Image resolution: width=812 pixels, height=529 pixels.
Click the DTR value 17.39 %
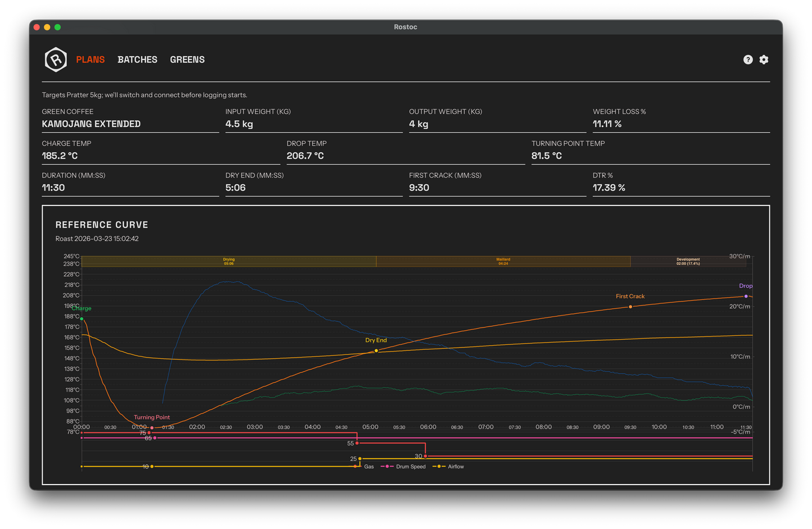pos(681,188)
